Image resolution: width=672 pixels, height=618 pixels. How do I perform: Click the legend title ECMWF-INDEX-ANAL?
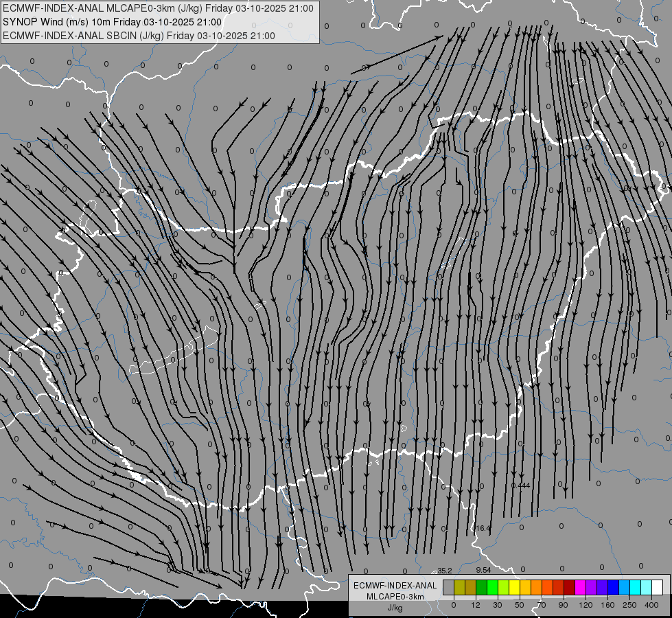[x=395, y=586]
